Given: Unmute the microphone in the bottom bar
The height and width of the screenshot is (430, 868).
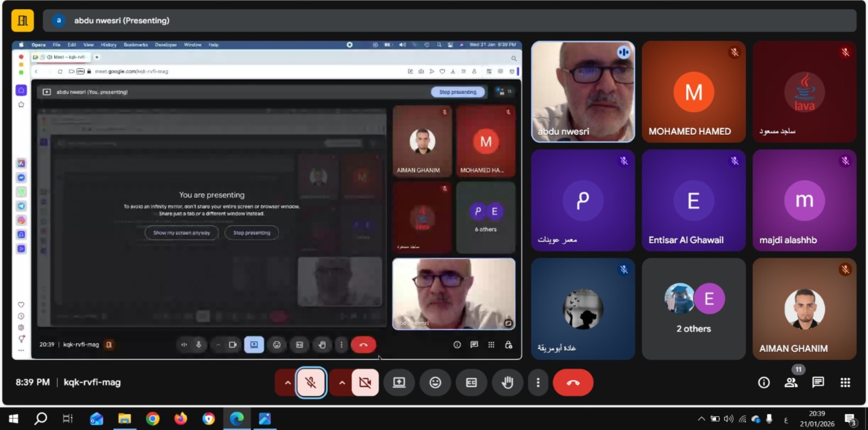Looking at the screenshot, I should pos(311,383).
